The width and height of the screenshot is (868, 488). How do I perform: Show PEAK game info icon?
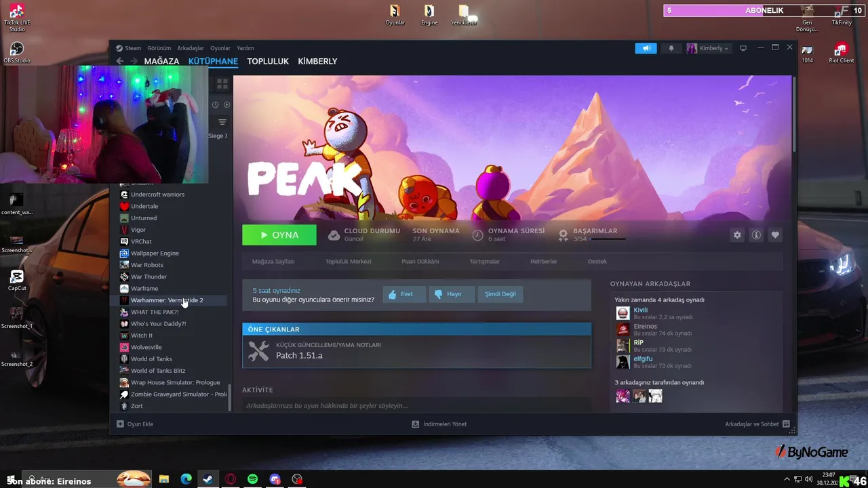click(756, 235)
